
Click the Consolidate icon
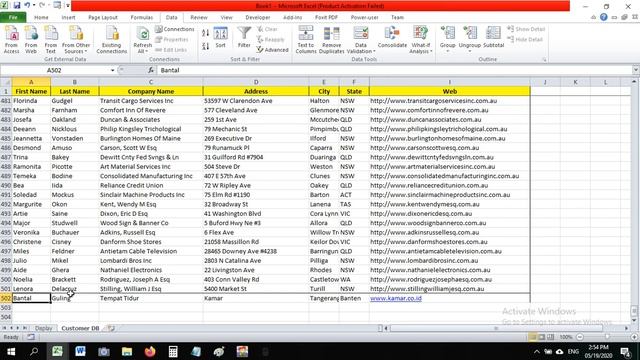tap(392, 38)
